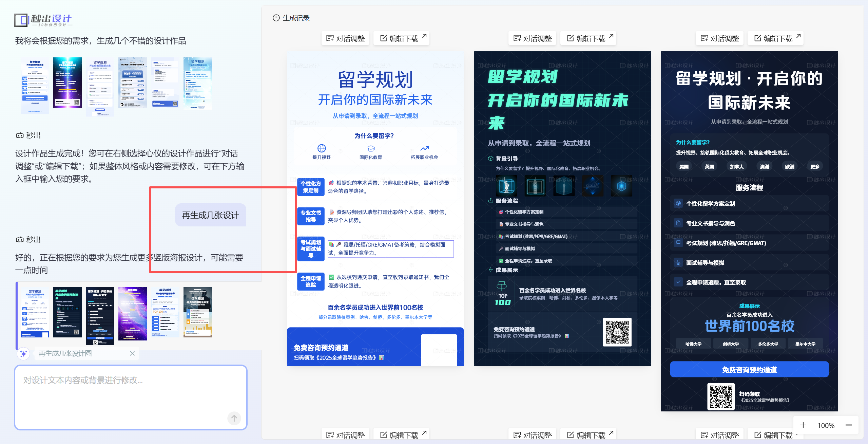The height and width of the screenshot is (444, 868).
Task: Click 对话调整 above the green-title dark poster
Action: point(533,38)
